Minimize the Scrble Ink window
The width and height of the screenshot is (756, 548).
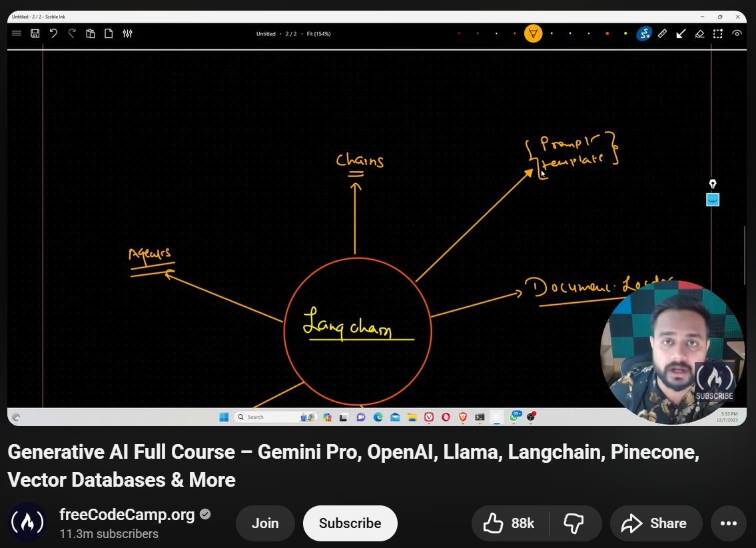pos(703,17)
